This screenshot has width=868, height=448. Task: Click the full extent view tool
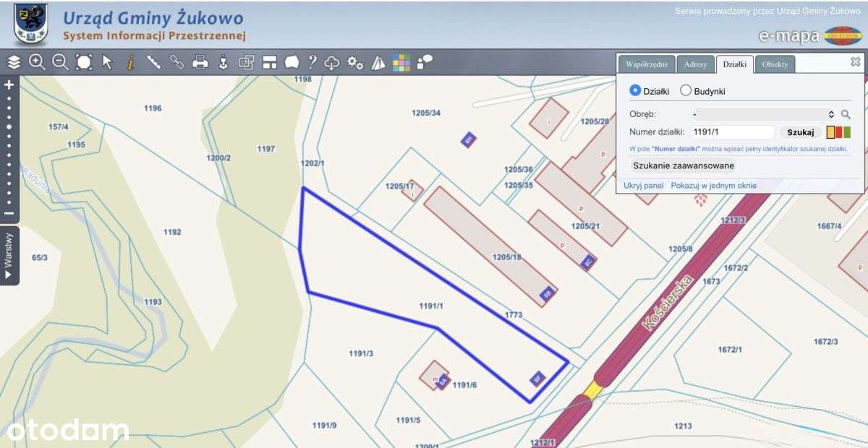pyautogui.click(x=84, y=62)
